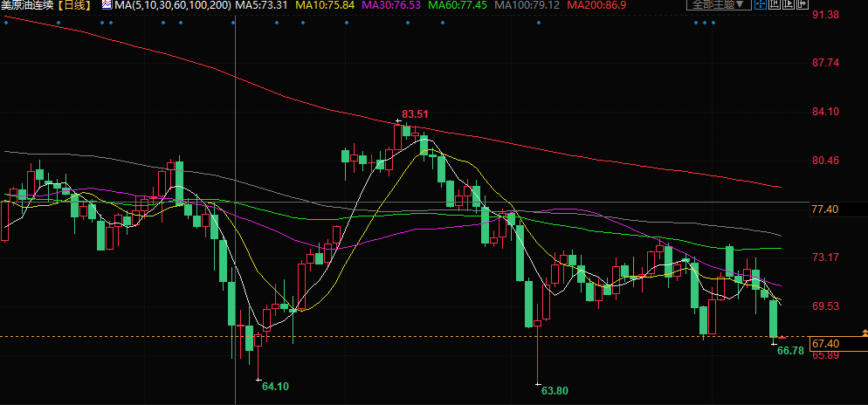Click the 美原油连续 contract name
This screenshot has width=868, height=405.
pyautogui.click(x=26, y=5)
